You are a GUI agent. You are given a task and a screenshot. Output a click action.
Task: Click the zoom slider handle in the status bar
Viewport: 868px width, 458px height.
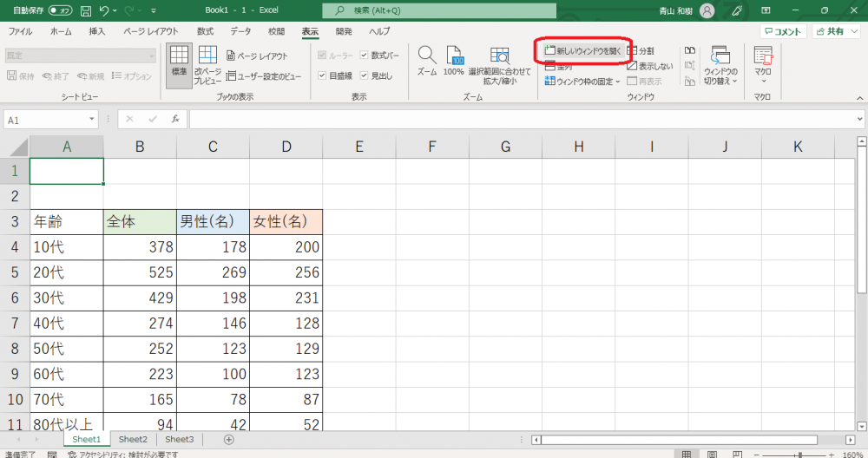coord(800,455)
